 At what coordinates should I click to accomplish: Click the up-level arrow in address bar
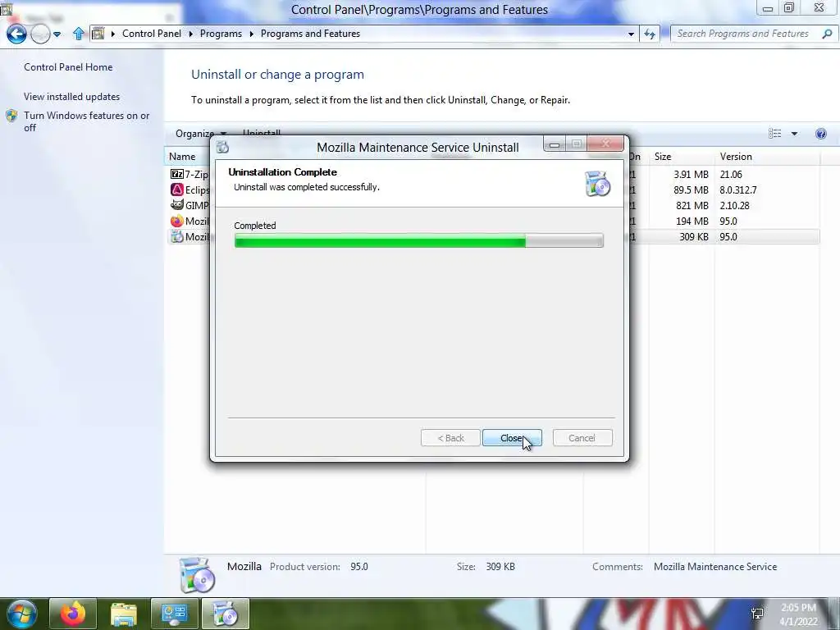coord(78,34)
